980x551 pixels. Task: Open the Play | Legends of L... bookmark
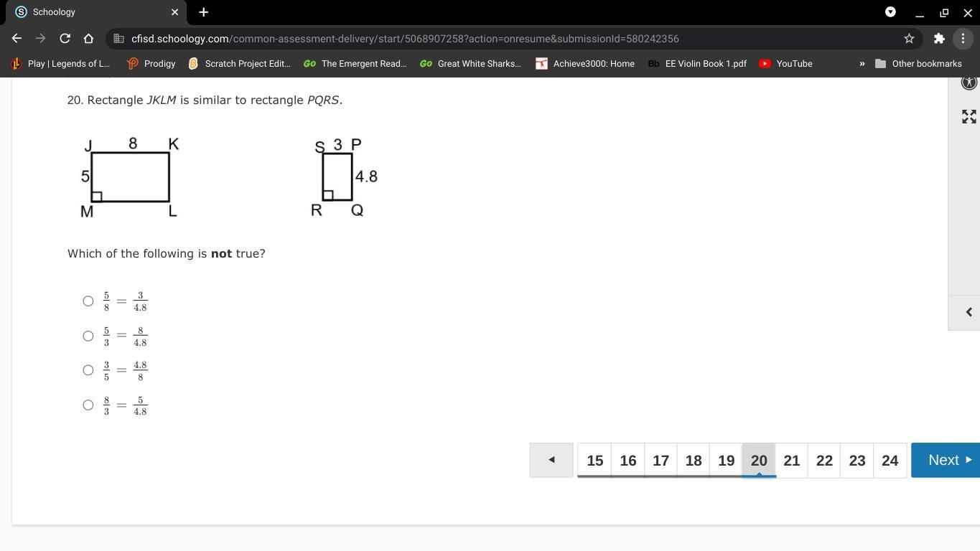(60, 64)
